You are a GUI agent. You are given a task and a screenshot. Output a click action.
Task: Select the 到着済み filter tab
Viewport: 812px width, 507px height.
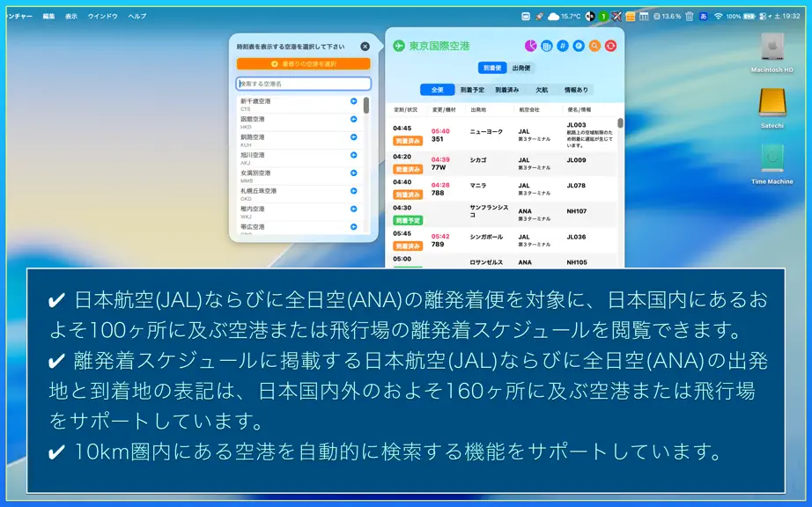(x=507, y=90)
